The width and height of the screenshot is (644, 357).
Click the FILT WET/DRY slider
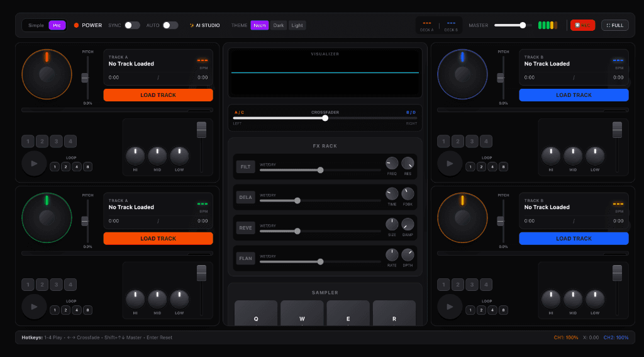tap(320, 170)
